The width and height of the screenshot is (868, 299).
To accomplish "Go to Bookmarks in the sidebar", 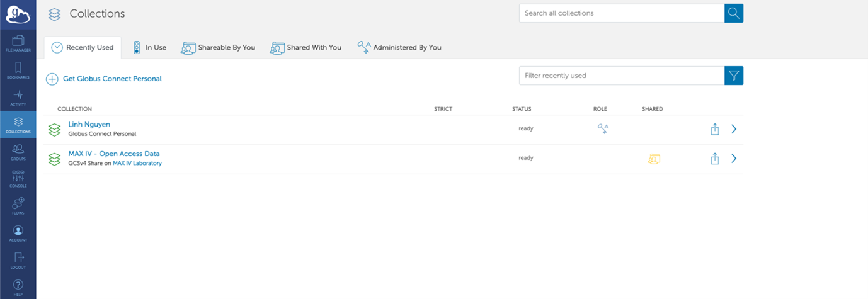I will coord(18,70).
